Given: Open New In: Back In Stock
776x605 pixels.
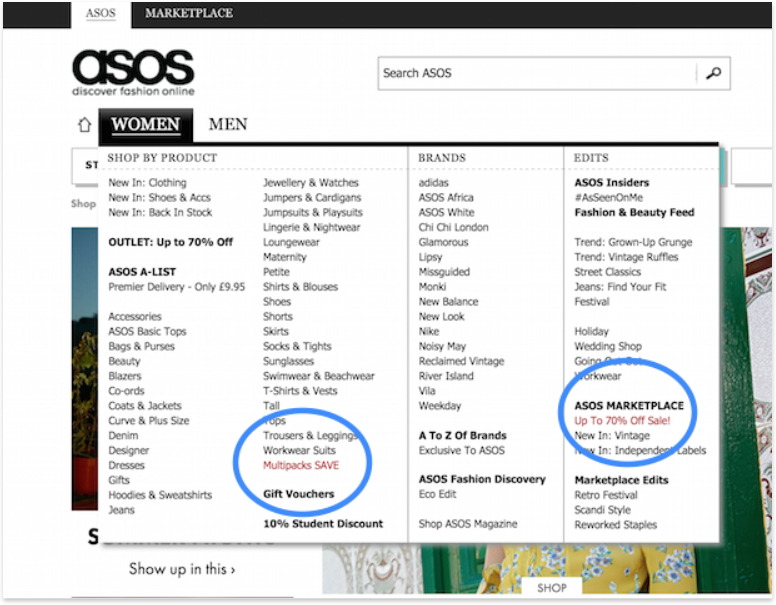Looking at the screenshot, I should pyautogui.click(x=160, y=212).
